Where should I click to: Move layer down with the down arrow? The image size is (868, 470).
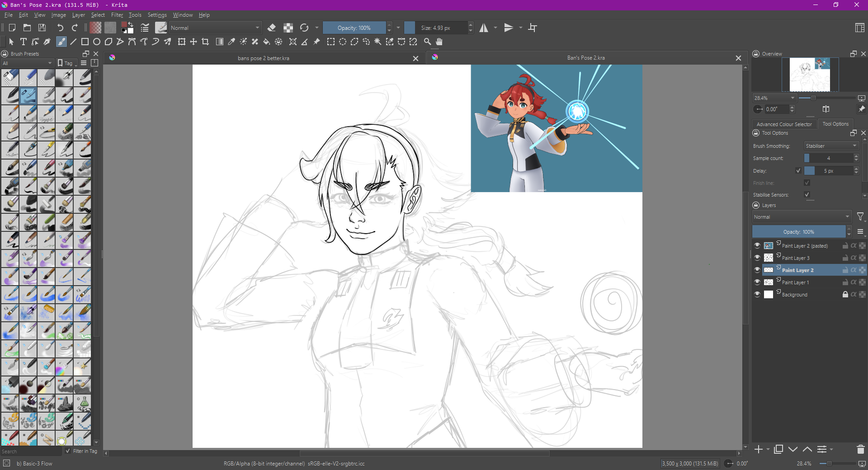click(793, 449)
